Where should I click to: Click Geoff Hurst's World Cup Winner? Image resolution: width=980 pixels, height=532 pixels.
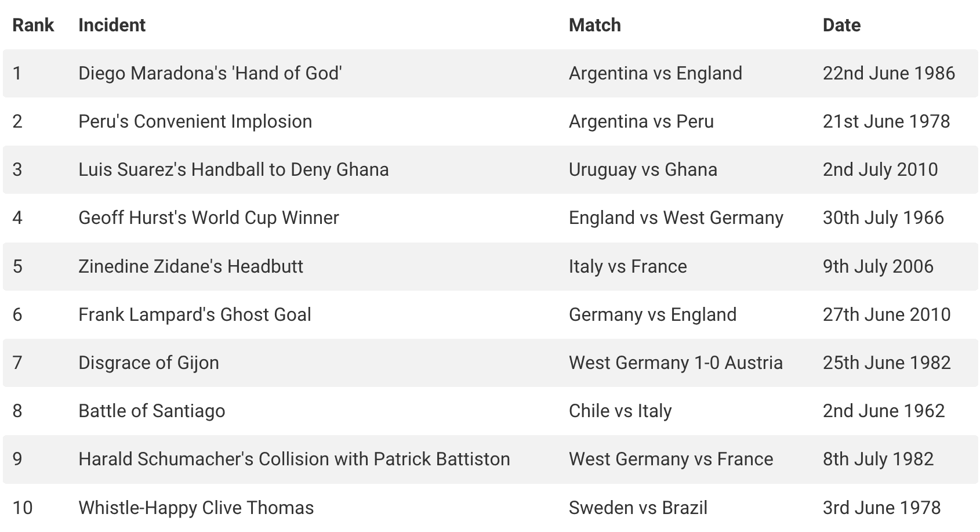[208, 218]
